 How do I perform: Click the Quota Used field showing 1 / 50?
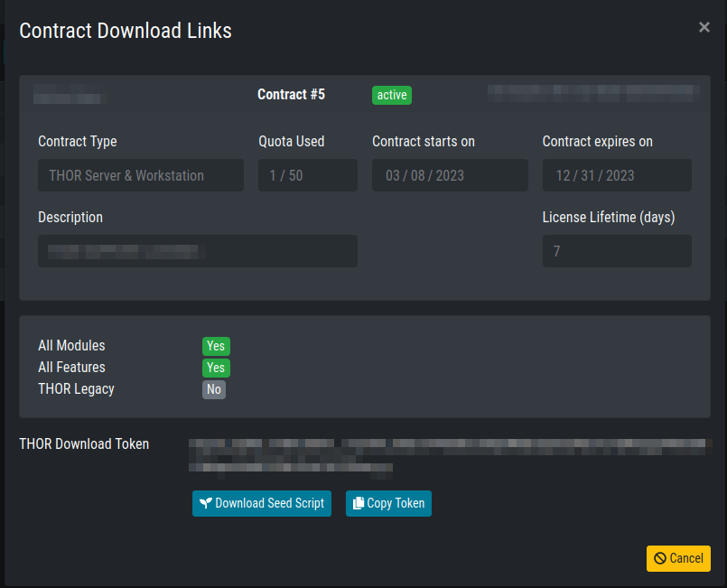coord(308,175)
